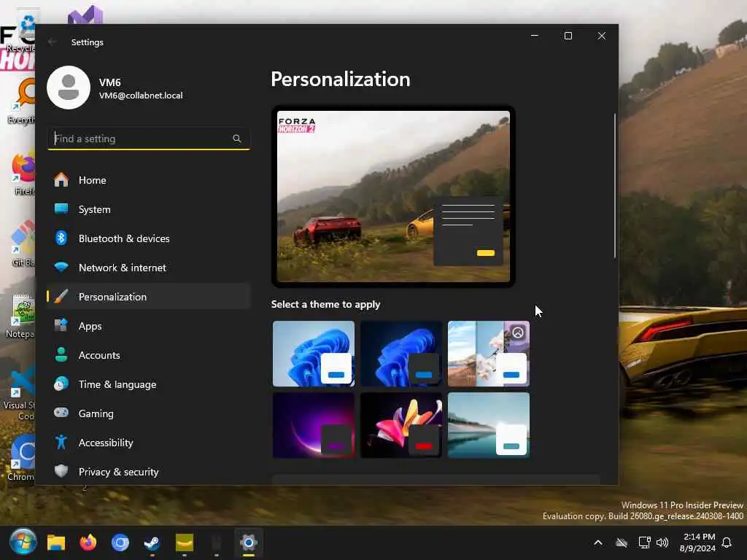Image resolution: width=747 pixels, height=560 pixels.
Task: Apply the Windows dark bloom theme
Action: (x=401, y=354)
